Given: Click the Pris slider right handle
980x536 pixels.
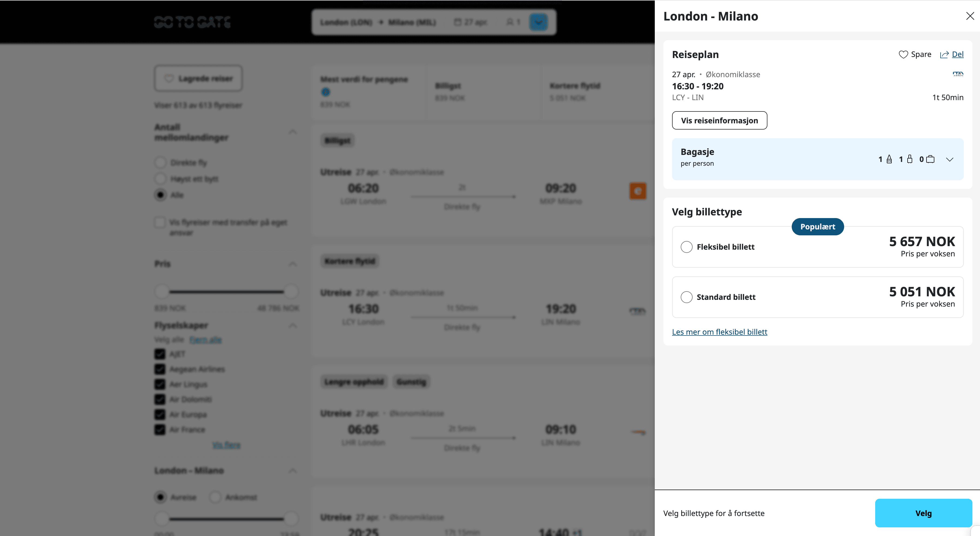Looking at the screenshot, I should [291, 291].
